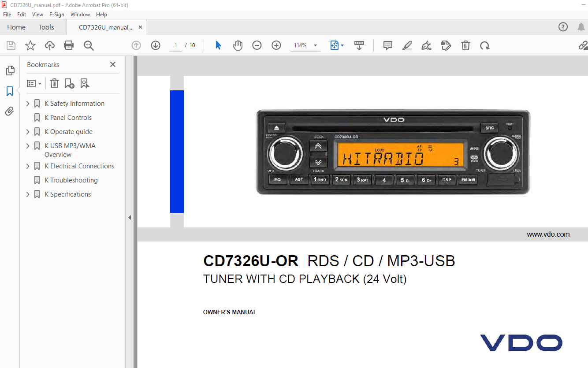The width and height of the screenshot is (588, 368).
Task: Click the page number input field
Action: pyautogui.click(x=176, y=45)
